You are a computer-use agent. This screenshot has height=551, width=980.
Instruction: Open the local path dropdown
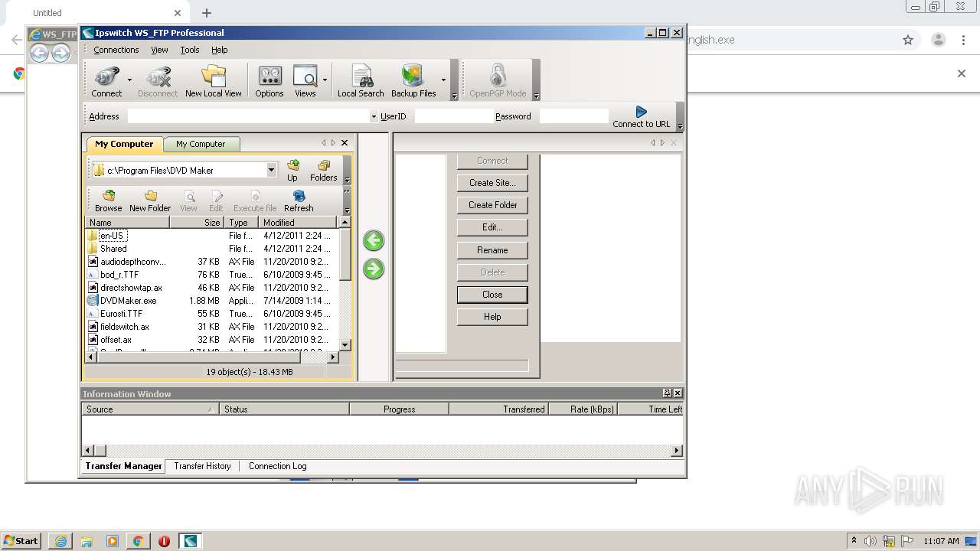click(x=271, y=170)
